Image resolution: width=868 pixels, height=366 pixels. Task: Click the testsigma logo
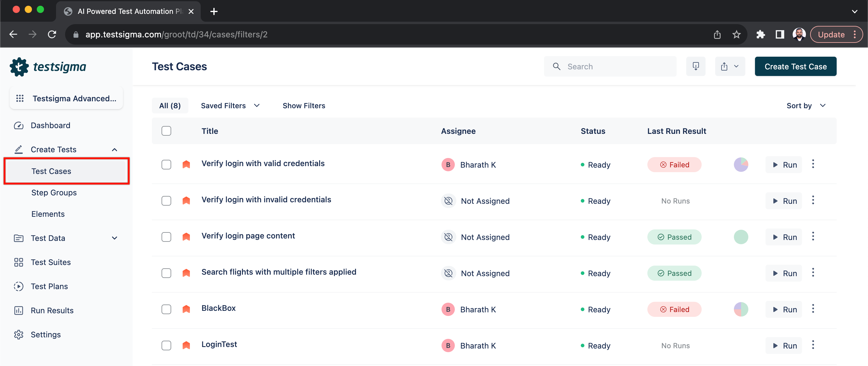click(x=48, y=67)
